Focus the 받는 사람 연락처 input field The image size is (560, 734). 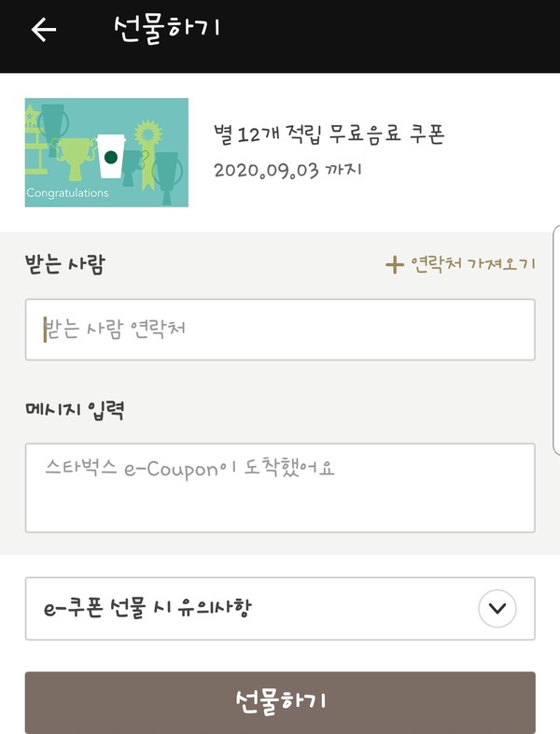(280, 330)
